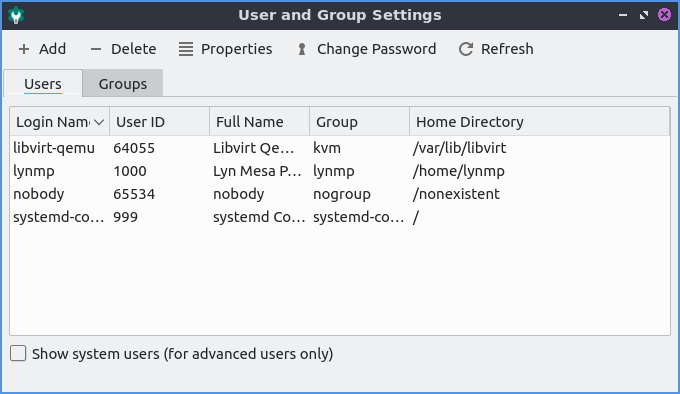
Task: Sort by Home Directory column header
Action: tap(539, 122)
